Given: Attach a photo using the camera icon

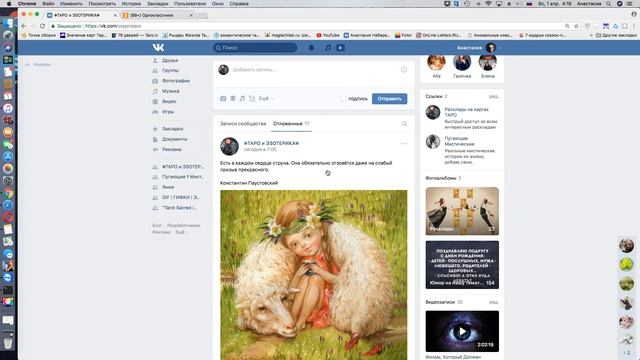Looking at the screenshot, I should point(223,98).
